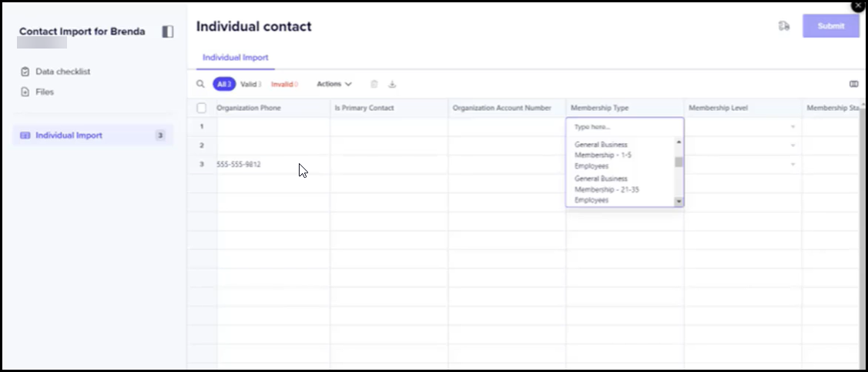Screen dimensions: 868x372
Task: Collapse the sidebar with the panel icon
Action: pyautogui.click(x=167, y=32)
